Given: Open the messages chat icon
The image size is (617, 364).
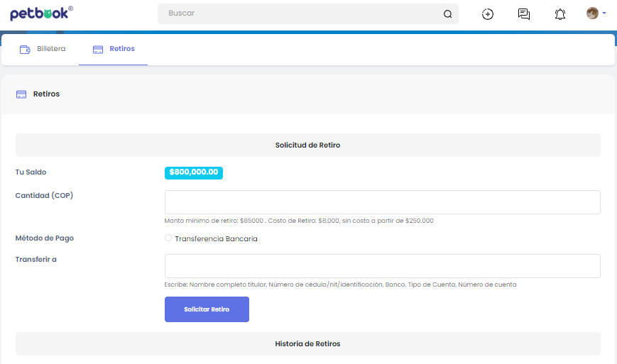Looking at the screenshot, I should [x=524, y=13].
